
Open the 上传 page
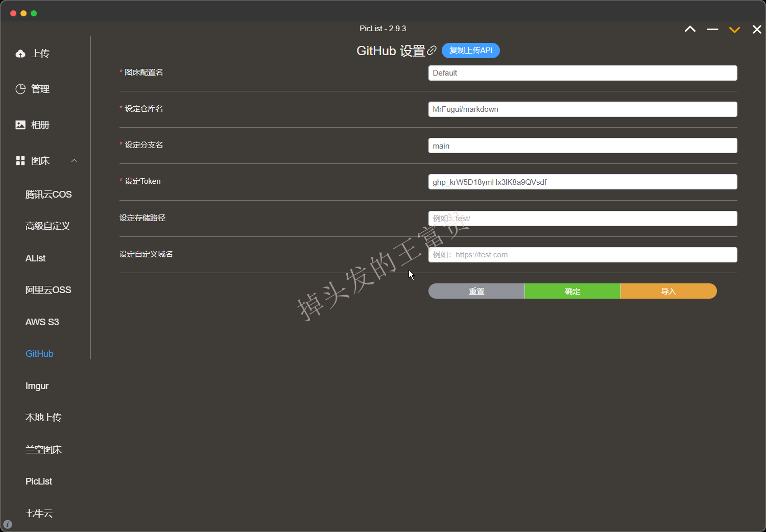40,54
